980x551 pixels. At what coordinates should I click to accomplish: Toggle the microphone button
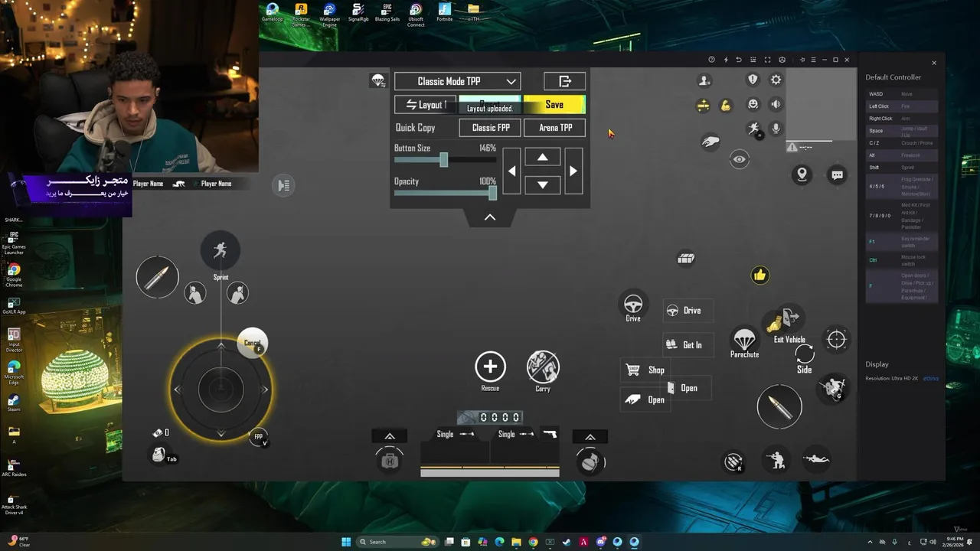(x=776, y=129)
